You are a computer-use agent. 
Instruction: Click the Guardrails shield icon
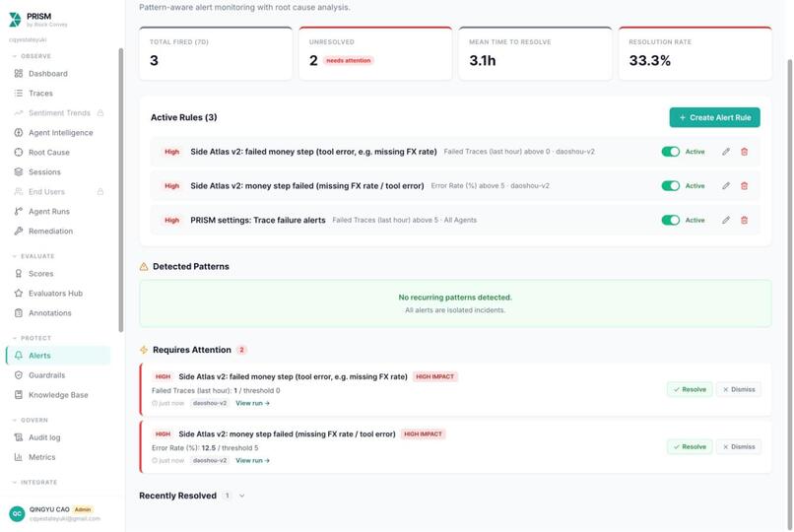[x=19, y=375]
